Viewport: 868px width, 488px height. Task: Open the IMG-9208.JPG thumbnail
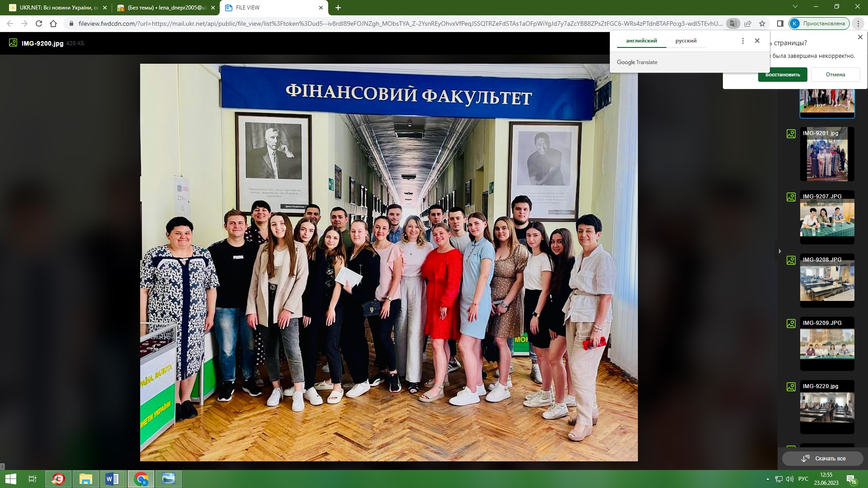click(827, 281)
